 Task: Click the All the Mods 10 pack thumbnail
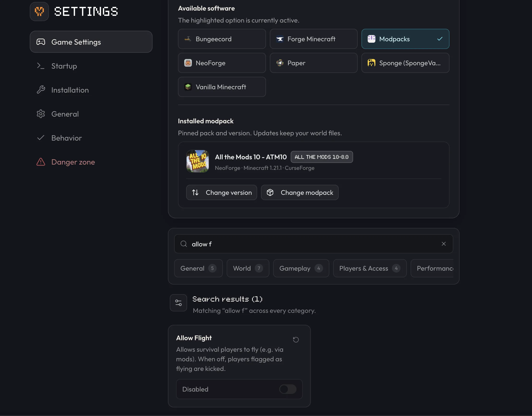(198, 161)
